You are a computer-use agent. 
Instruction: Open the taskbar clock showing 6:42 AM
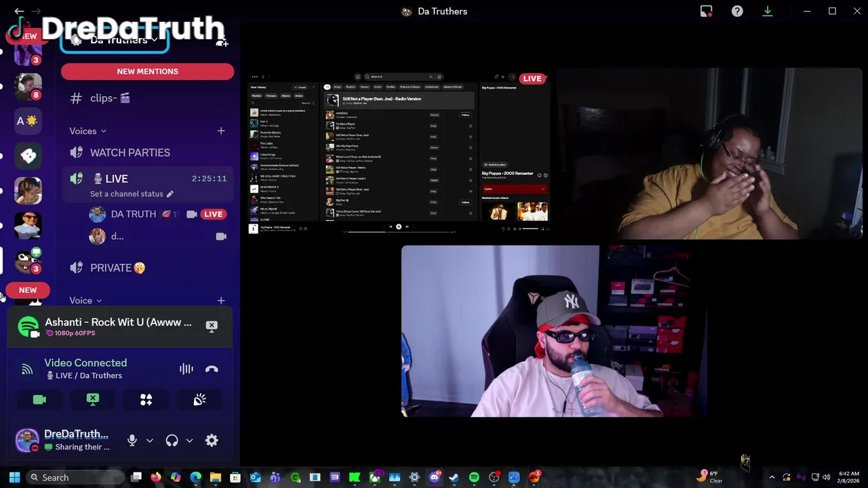[848, 477]
